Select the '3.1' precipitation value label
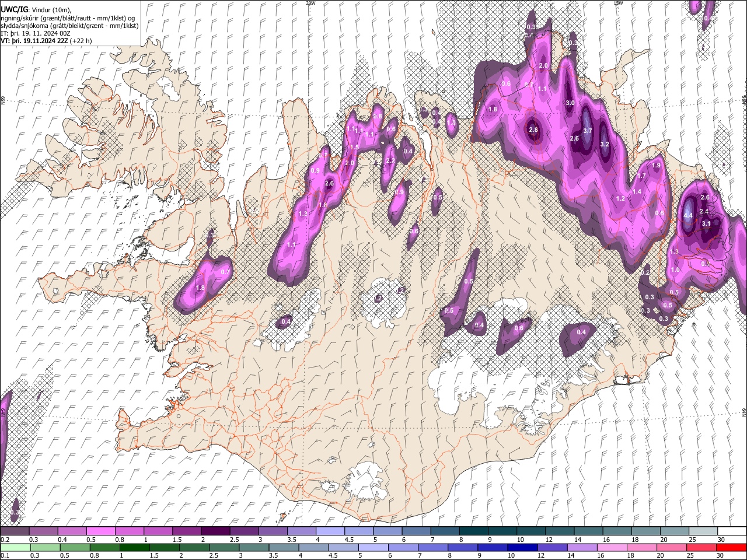This screenshot has height=560, width=747. point(706,223)
